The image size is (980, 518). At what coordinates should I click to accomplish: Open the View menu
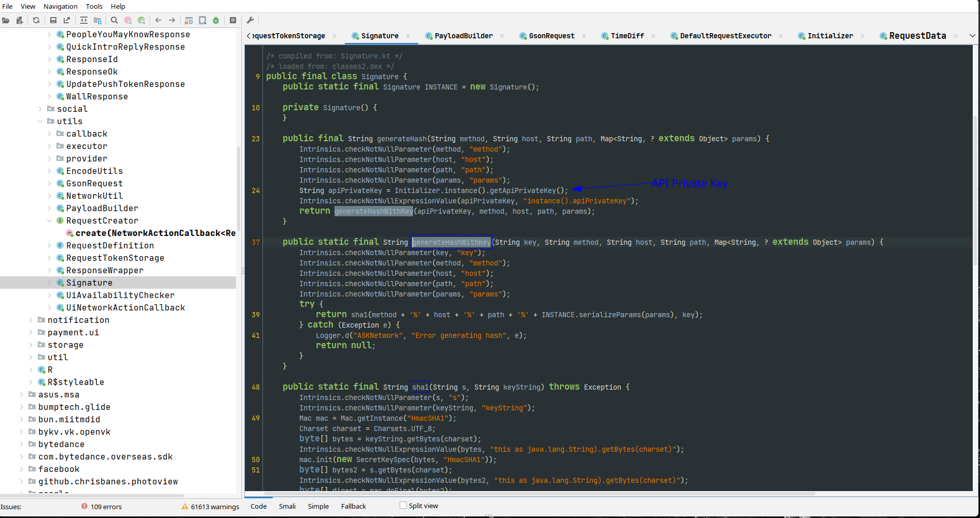pyautogui.click(x=28, y=6)
